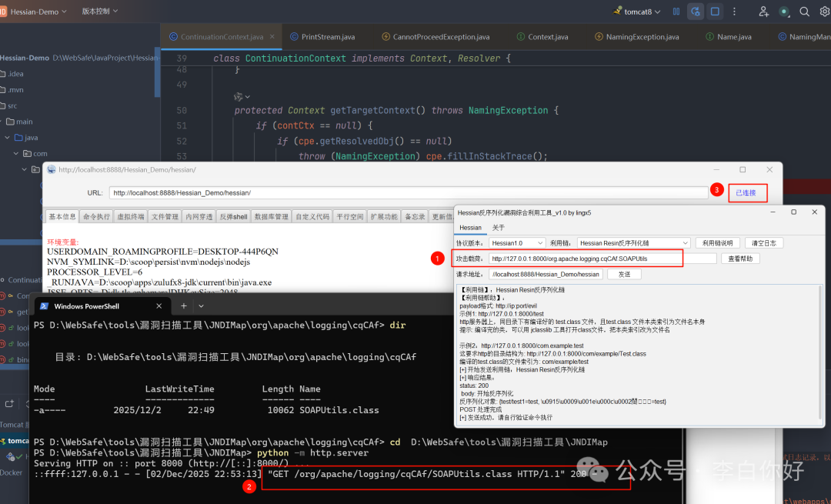Image resolution: width=831 pixels, height=504 pixels.
Task: Open the more actions vertical dots
Action: [x=734, y=11]
